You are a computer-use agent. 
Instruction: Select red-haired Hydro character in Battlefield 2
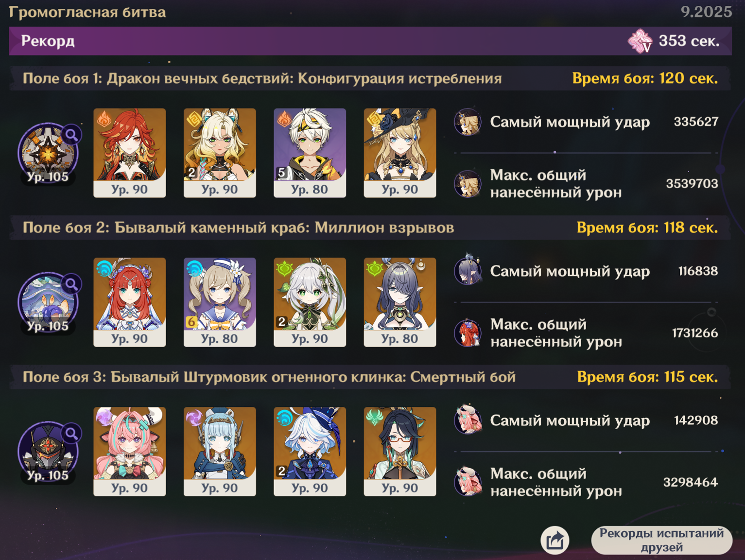(129, 302)
